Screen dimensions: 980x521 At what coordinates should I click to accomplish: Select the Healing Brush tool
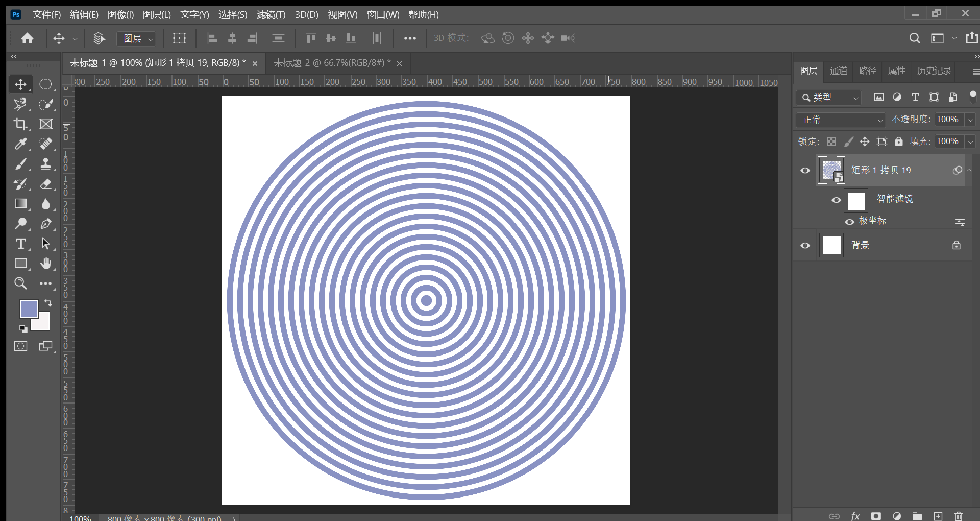46,144
